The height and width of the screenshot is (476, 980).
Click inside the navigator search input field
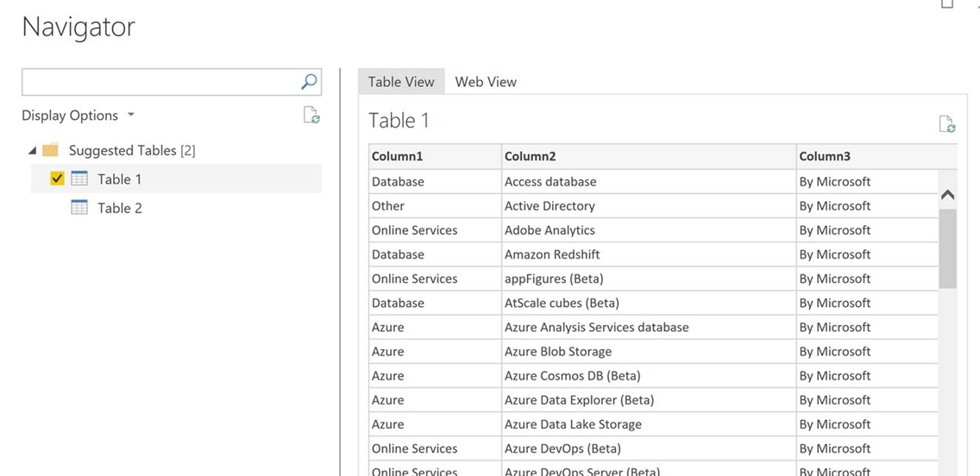(x=160, y=82)
